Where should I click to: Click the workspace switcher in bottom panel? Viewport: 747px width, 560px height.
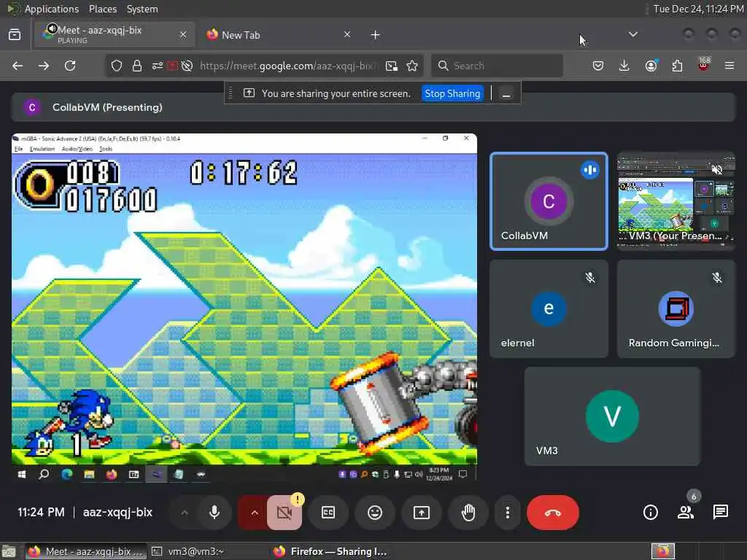point(662,551)
